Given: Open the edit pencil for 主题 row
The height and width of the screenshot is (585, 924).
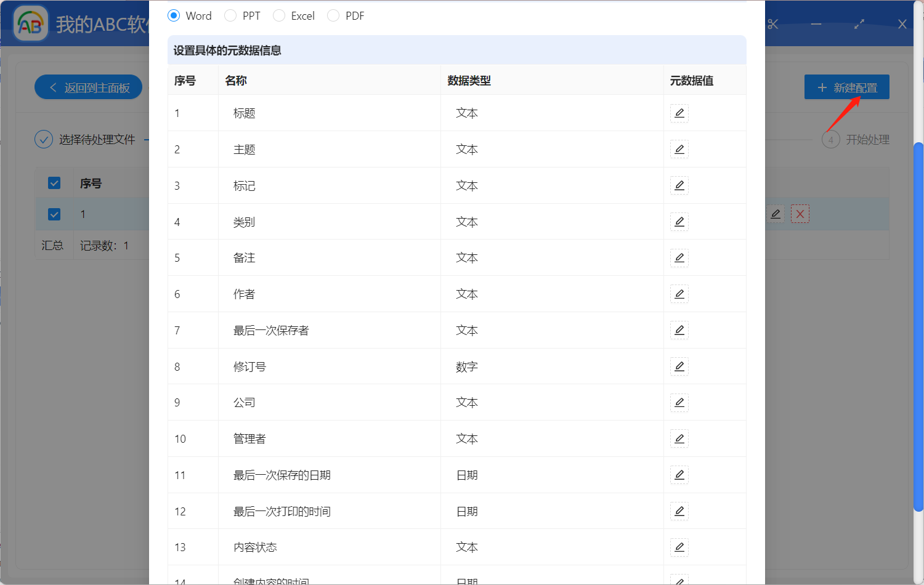Looking at the screenshot, I should coord(679,149).
